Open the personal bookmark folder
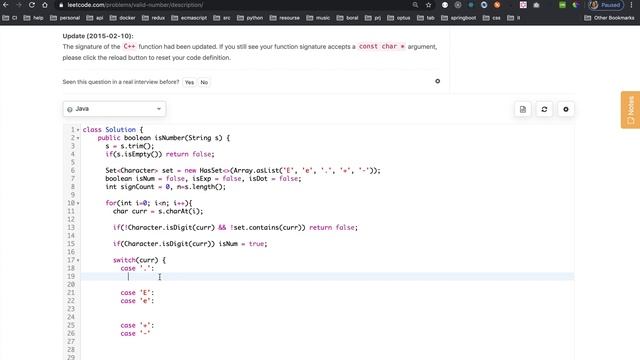The height and width of the screenshot is (360, 640). click(x=65, y=18)
